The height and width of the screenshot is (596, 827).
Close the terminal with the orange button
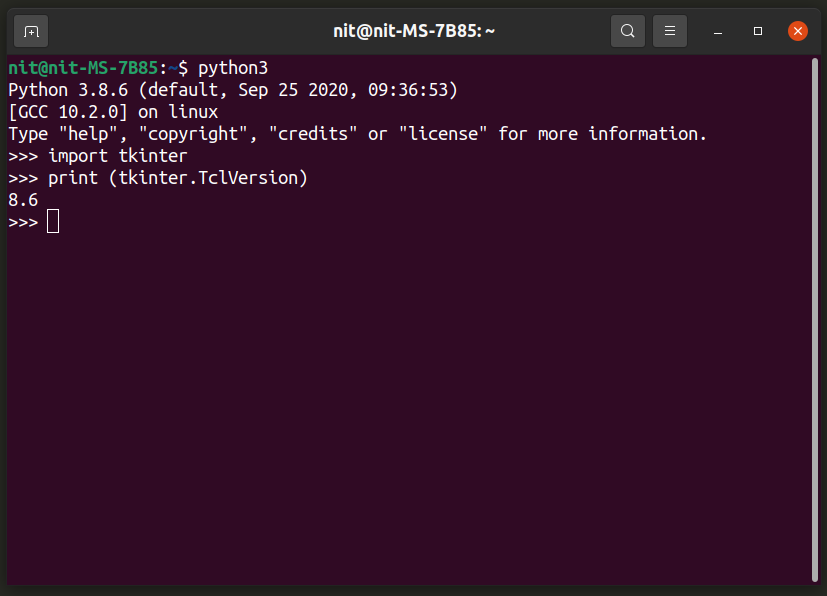(797, 31)
